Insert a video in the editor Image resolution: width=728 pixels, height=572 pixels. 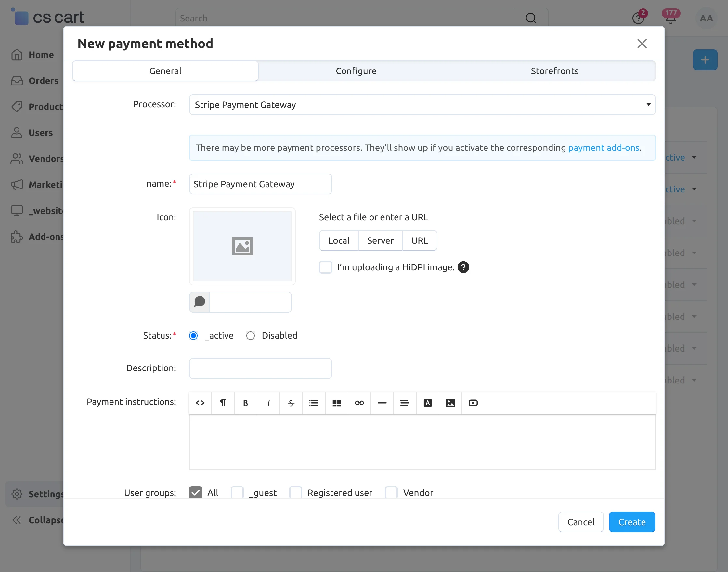click(x=473, y=403)
